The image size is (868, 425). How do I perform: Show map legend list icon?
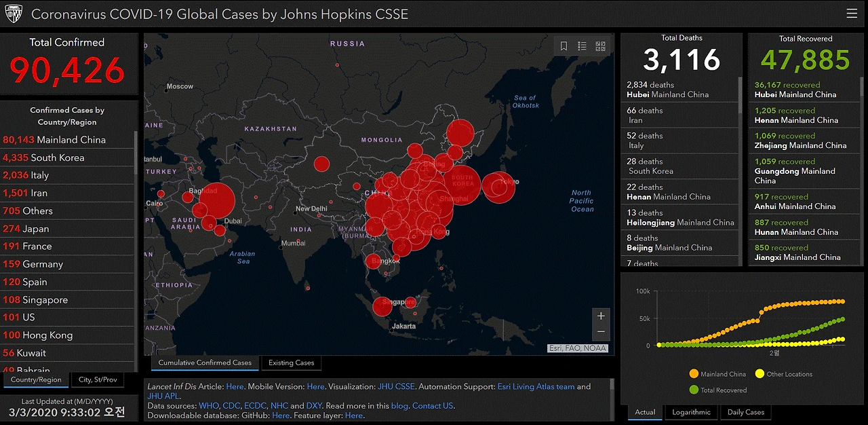coord(582,46)
